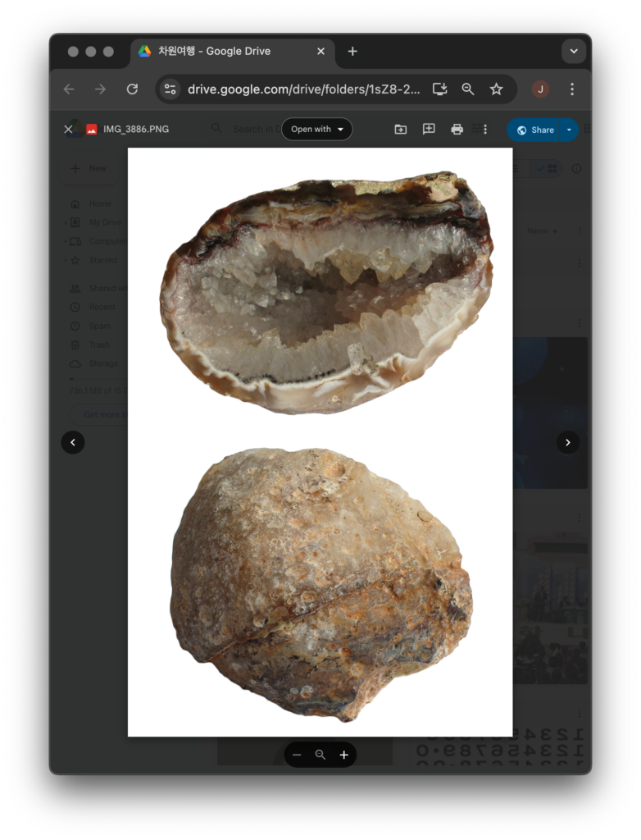Print the image using printer icon
Image resolution: width=641 pixels, height=840 pixels.
(457, 130)
